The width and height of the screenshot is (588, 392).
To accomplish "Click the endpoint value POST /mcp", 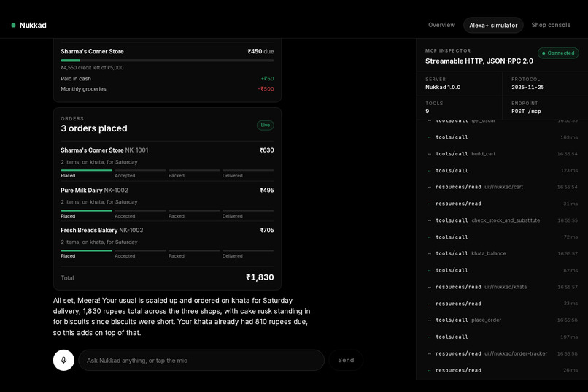I will 526,112.
